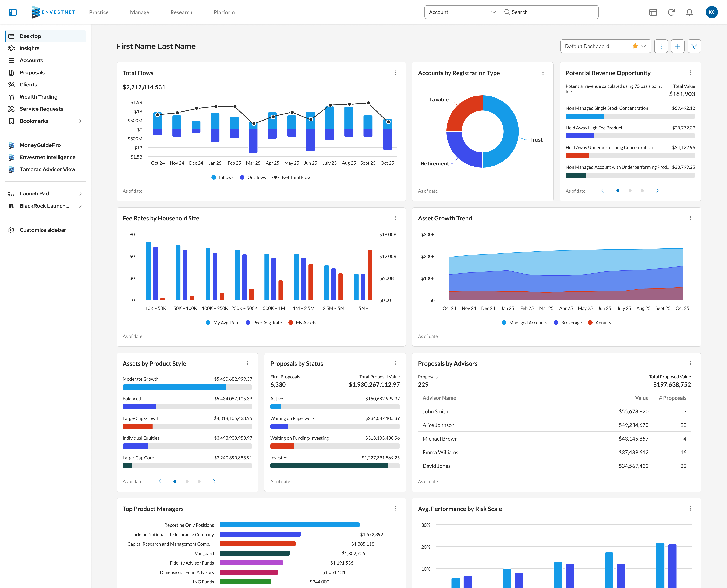Expand Bookmarks in sidebar
Screen dimensions: 727x588
click(x=45, y=121)
